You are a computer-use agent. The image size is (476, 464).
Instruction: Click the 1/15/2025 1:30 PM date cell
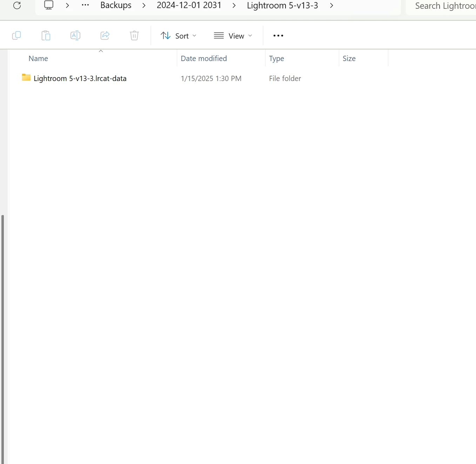(211, 79)
